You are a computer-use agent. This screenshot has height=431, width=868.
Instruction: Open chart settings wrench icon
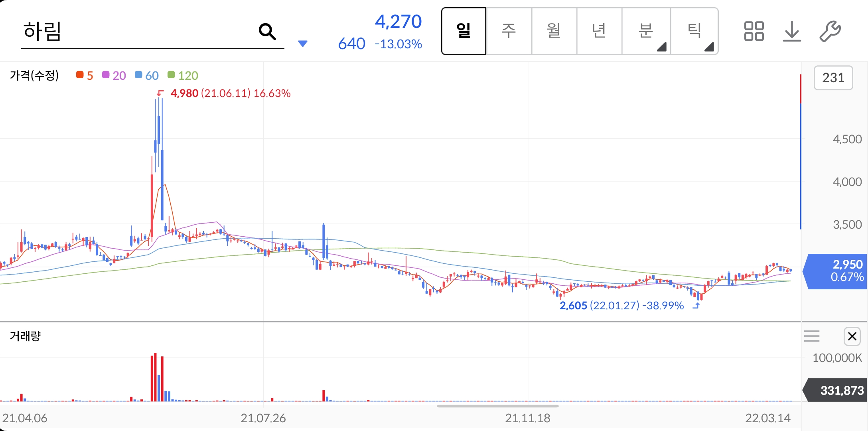830,31
